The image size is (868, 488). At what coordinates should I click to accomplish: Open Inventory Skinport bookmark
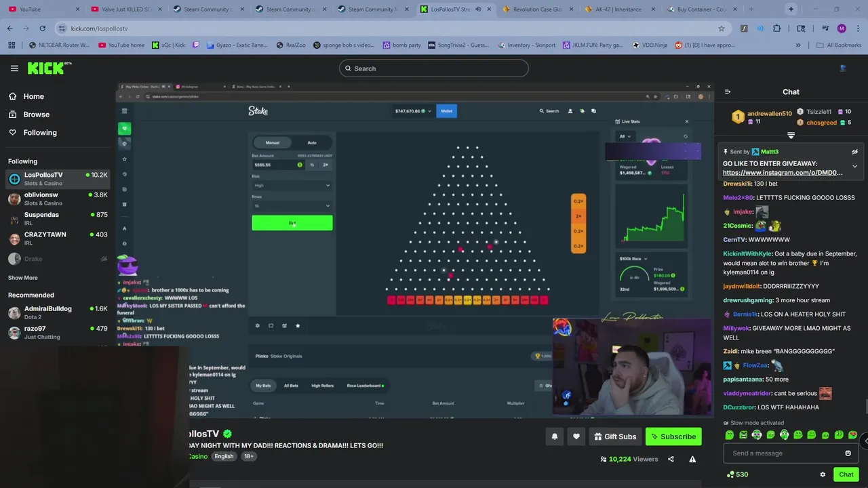point(527,45)
